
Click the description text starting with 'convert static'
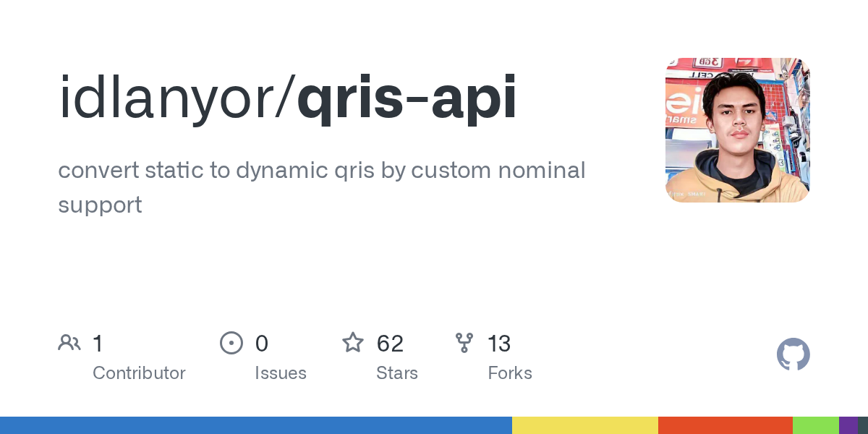pyautogui.click(x=322, y=187)
